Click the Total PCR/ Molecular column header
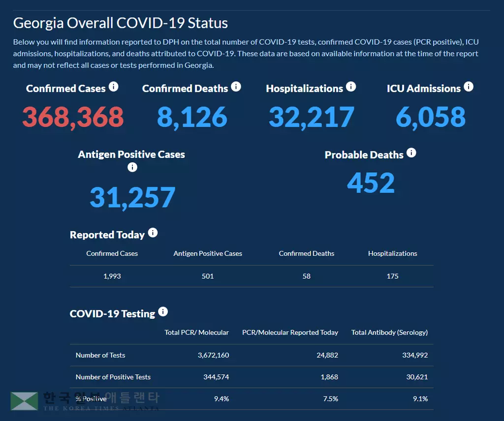 click(x=196, y=332)
